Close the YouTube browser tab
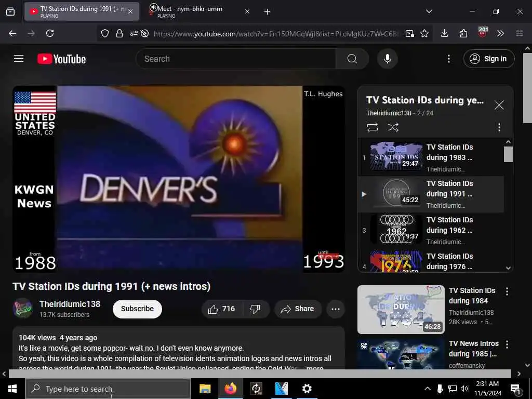The image size is (532, 399). pos(130,11)
